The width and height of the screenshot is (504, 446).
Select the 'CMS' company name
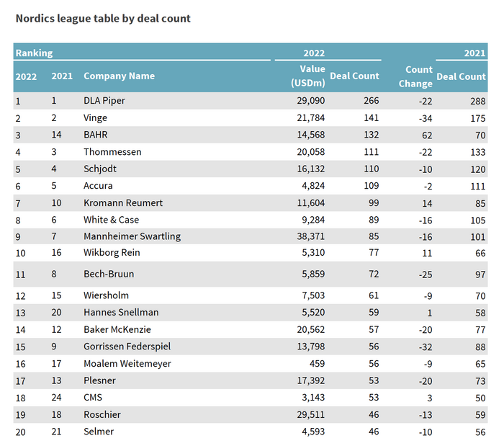click(x=93, y=398)
